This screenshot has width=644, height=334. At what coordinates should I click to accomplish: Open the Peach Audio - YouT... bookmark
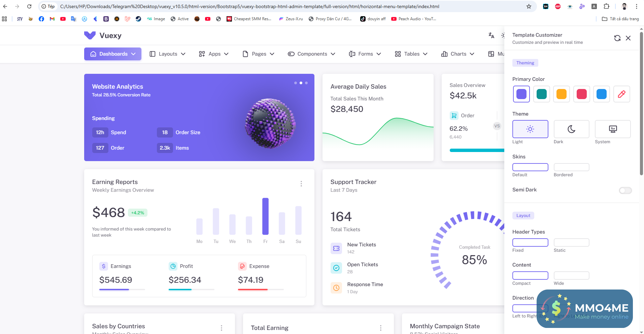414,19
